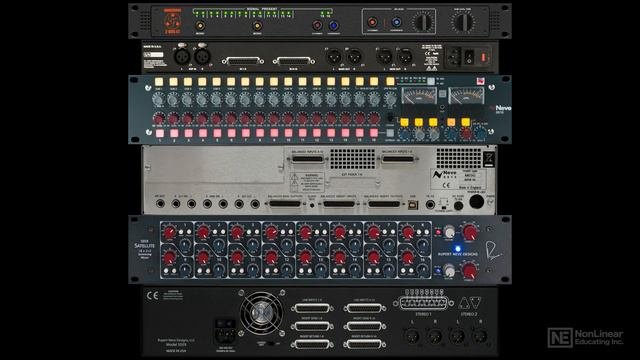Click the Satellite model name label
This screenshot has height=360, width=640.
pos(144,247)
